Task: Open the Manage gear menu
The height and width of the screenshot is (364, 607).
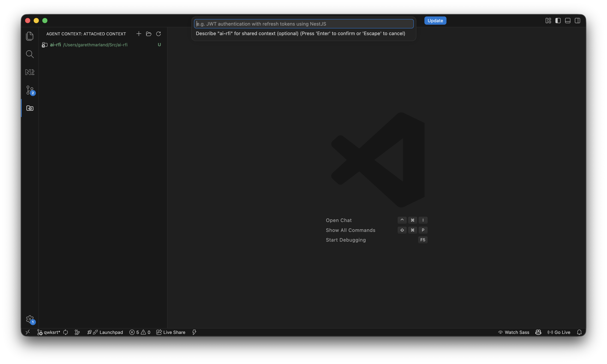Action: point(30,319)
